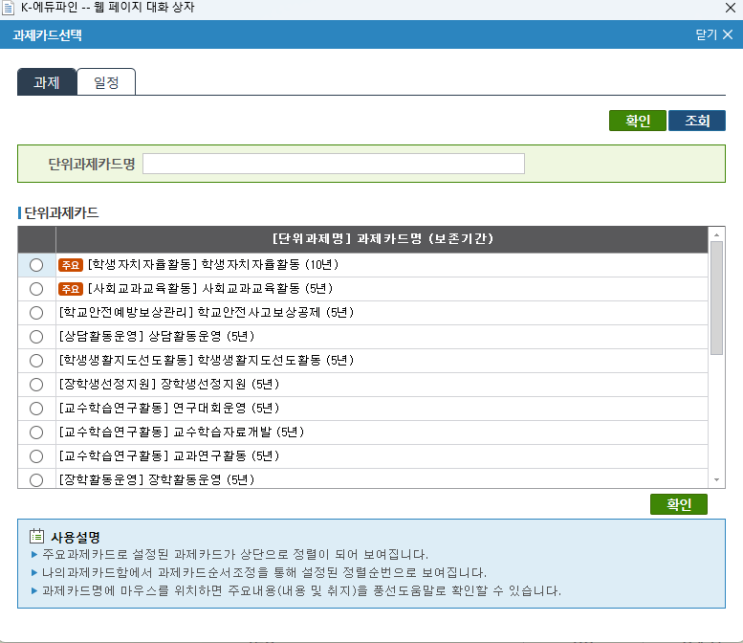Switch to the 일정 tab
743x643 pixels.
coord(106,82)
